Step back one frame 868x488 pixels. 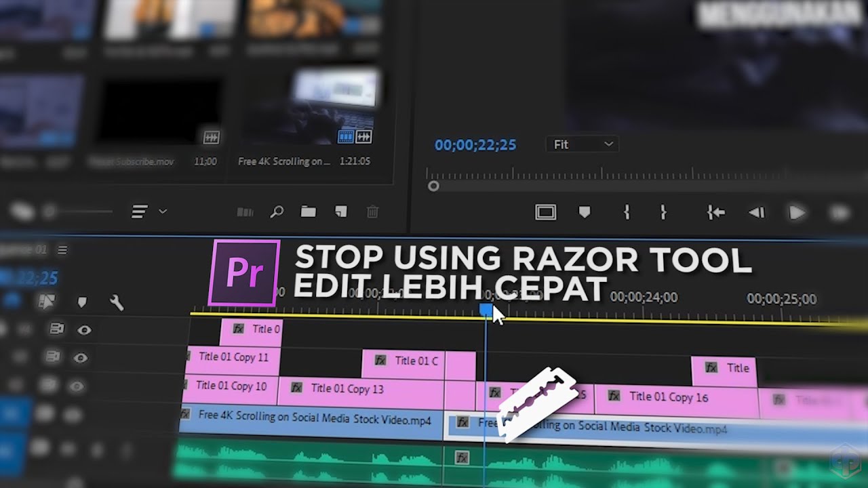click(757, 213)
